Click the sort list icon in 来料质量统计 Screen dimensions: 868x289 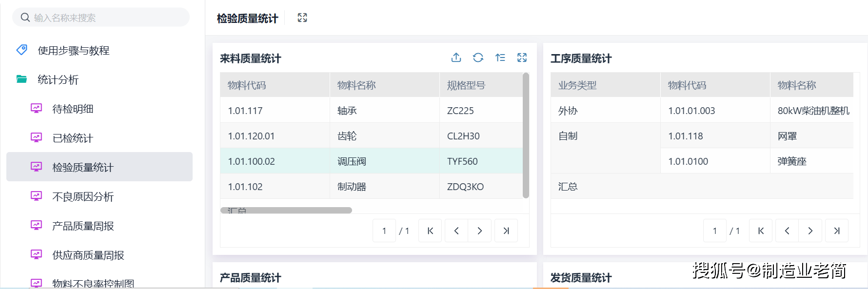pyautogui.click(x=500, y=58)
